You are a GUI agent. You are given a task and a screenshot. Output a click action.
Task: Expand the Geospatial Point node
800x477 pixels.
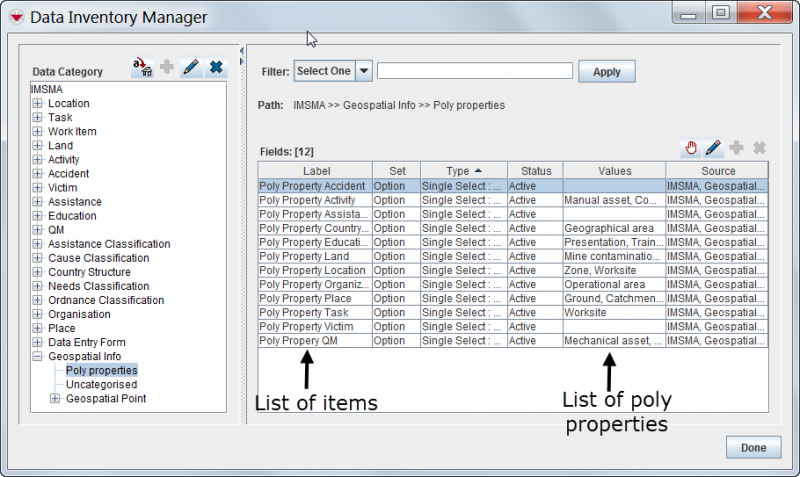56,398
